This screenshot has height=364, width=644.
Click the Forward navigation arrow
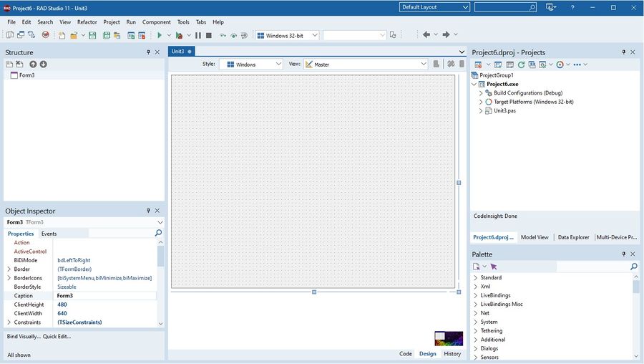[x=446, y=34]
